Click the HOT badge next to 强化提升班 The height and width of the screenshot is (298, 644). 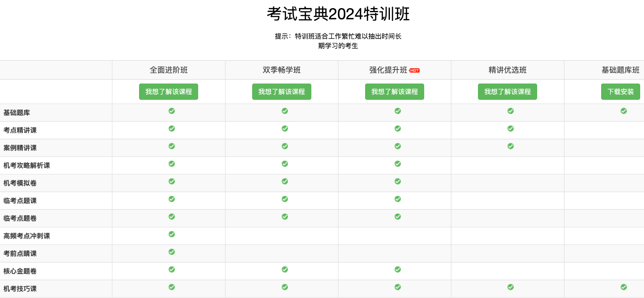[x=414, y=70]
